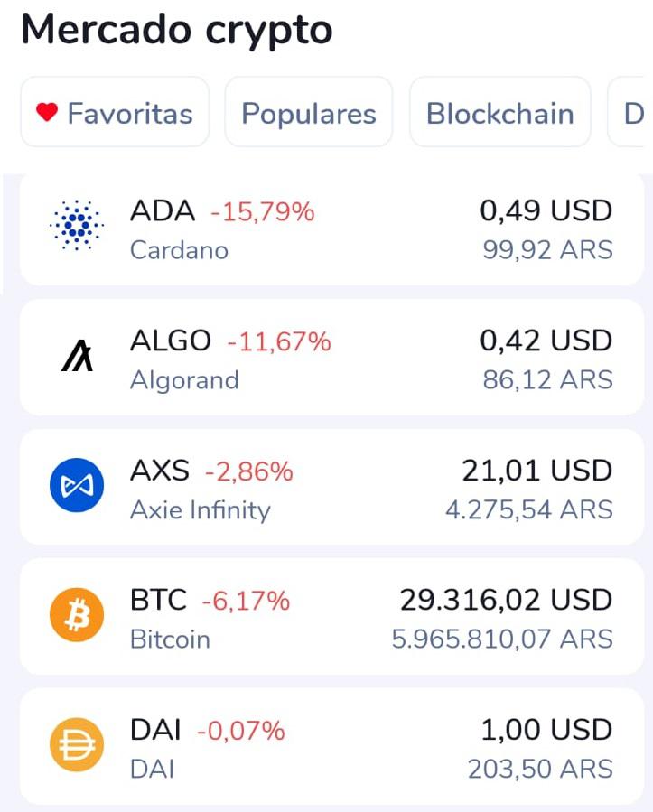Open the Algorand row by its name
This screenshot has height=812, width=653.
point(184,380)
